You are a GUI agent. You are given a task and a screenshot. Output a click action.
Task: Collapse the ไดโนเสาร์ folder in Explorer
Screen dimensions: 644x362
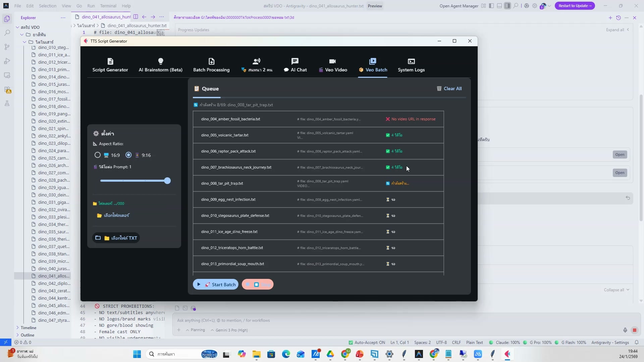coord(24,42)
